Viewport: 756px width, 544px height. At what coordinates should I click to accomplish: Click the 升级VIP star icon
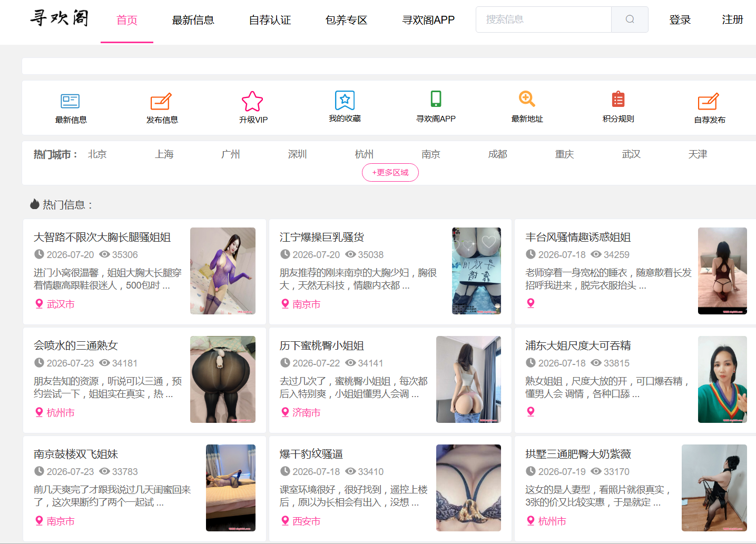252,101
